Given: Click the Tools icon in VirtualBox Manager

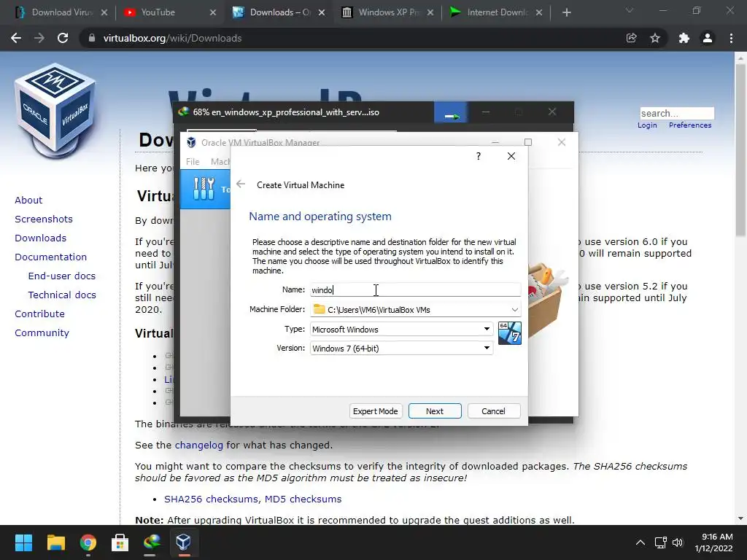Looking at the screenshot, I should click(204, 189).
